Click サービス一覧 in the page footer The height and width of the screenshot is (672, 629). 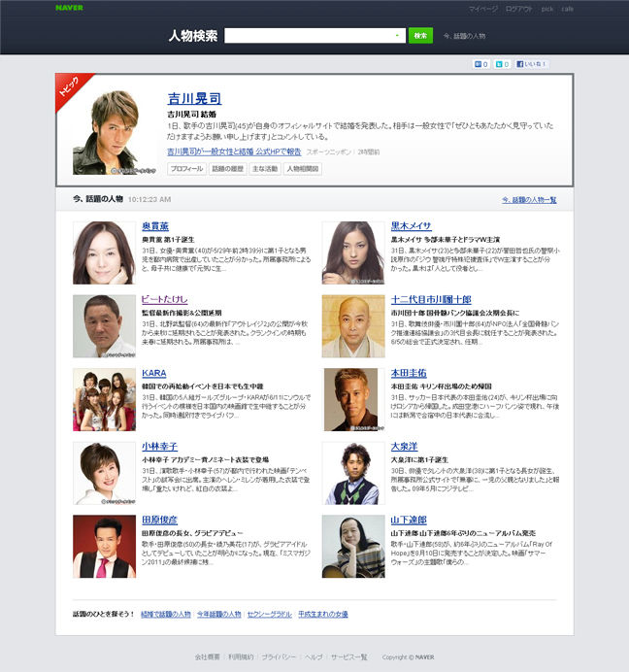coord(348,657)
